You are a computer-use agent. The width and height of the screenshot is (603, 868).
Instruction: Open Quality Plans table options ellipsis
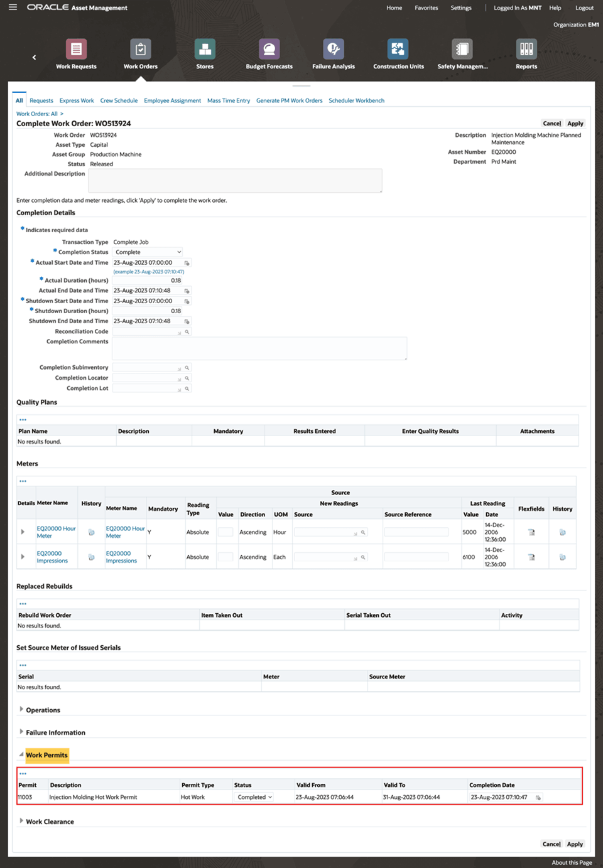coord(23,420)
